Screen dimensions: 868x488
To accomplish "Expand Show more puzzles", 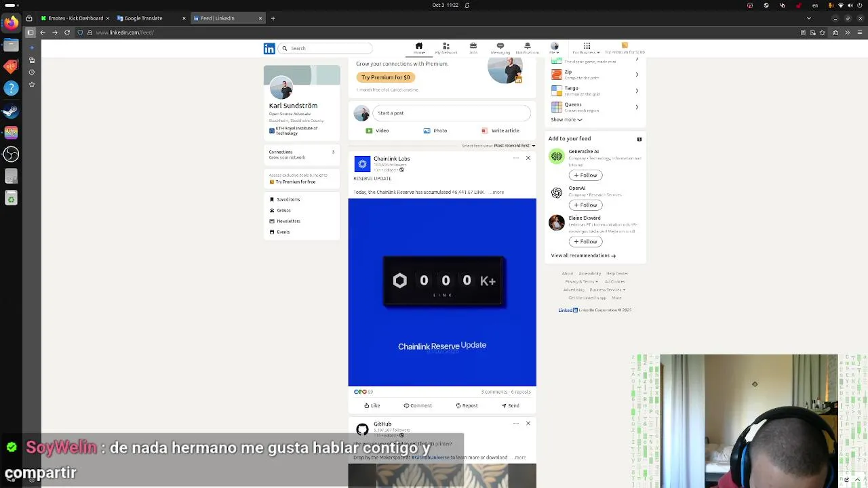I will pos(566,120).
